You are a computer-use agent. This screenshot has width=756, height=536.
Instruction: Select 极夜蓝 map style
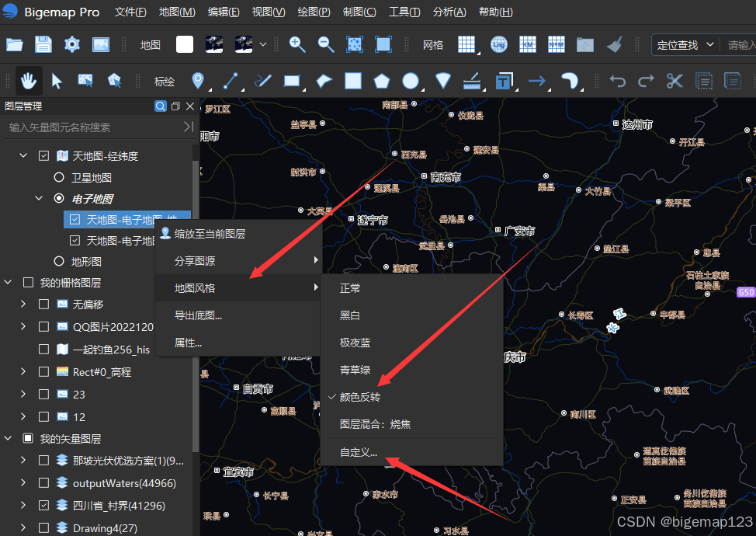click(411, 343)
